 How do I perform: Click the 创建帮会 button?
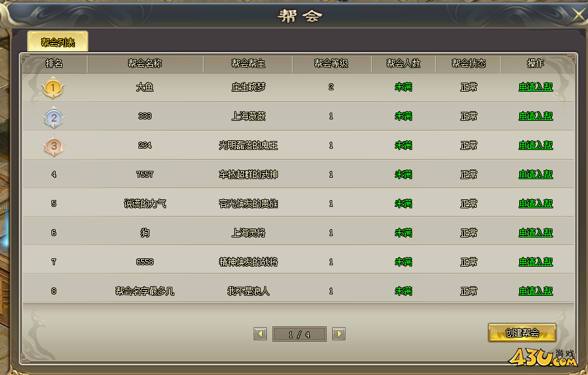[522, 333]
